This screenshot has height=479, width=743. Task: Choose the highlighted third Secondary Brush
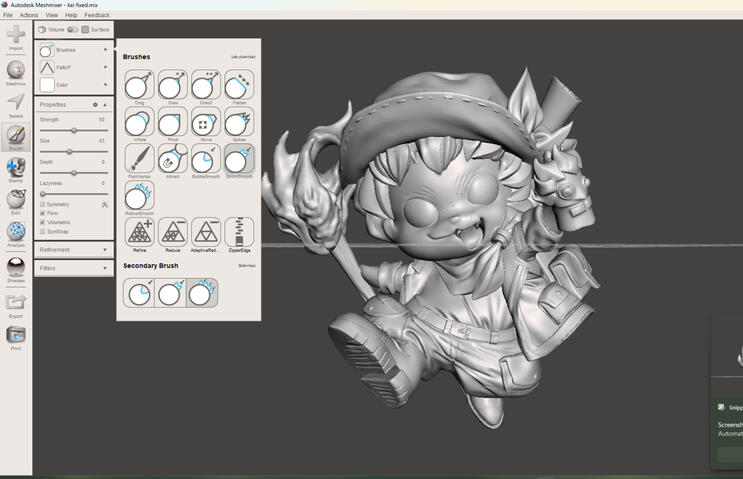pos(202,293)
